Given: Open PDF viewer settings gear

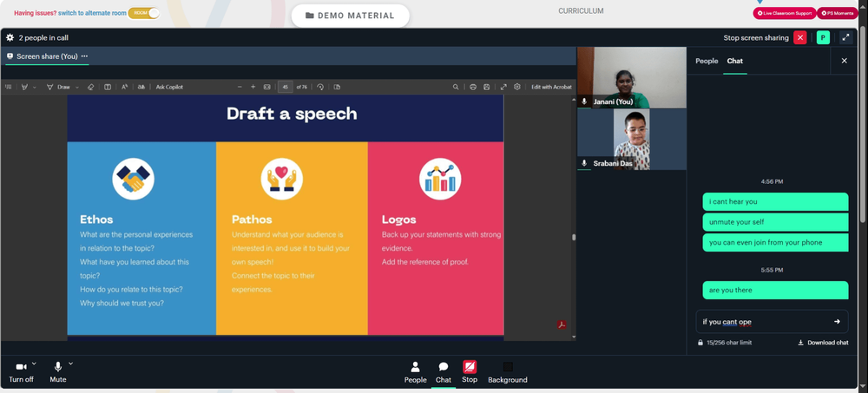Looking at the screenshot, I should point(517,87).
